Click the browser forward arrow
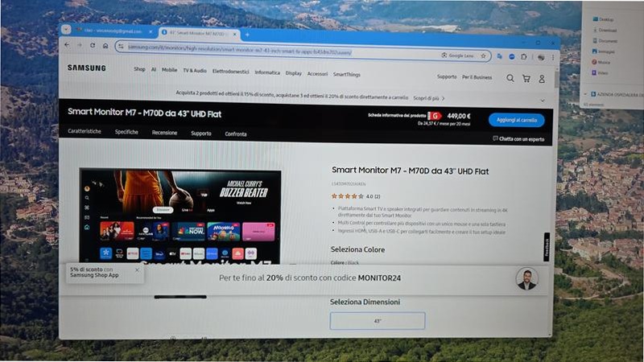This screenshot has height=362, width=644. [x=79, y=45]
